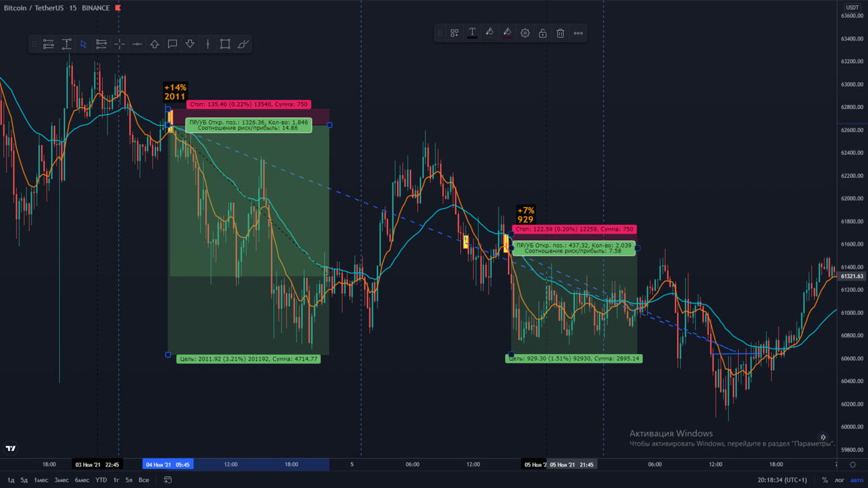The image size is (868, 488).
Task: Open drawing templates in floating toolbar
Action: (x=454, y=33)
